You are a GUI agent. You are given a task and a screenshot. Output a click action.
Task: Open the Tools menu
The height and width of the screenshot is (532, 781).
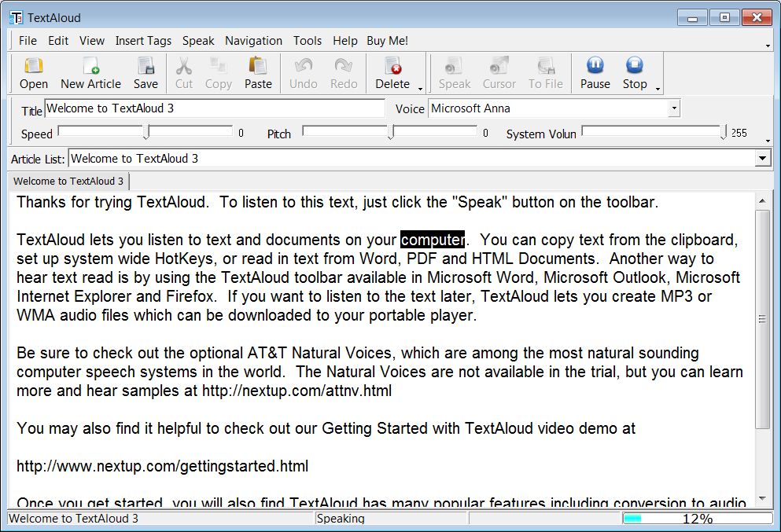coord(308,41)
